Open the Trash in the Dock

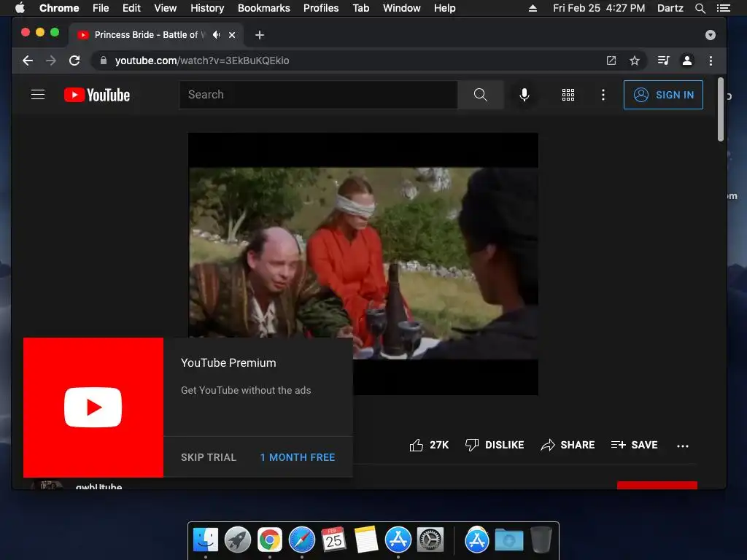[x=541, y=540]
